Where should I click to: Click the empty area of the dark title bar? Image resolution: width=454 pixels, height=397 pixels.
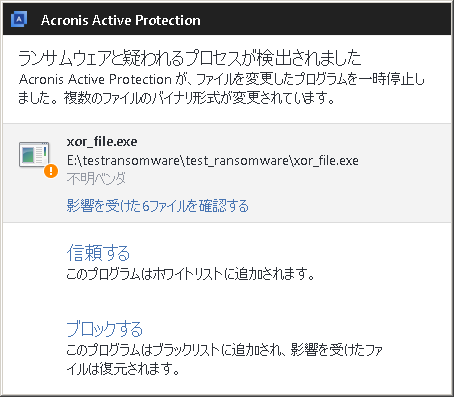click(x=327, y=20)
